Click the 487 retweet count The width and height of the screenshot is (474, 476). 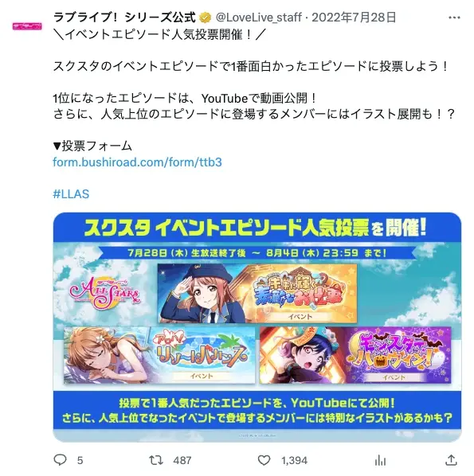point(182,461)
